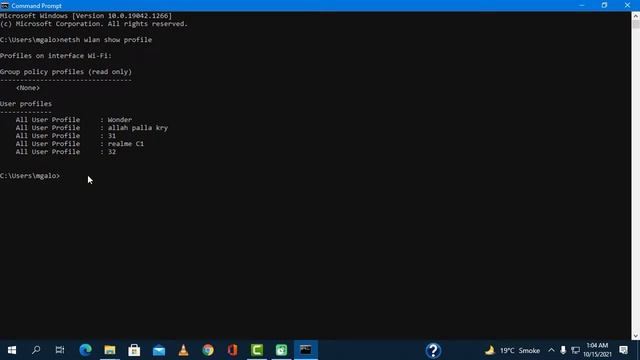640x360 pixels.
Task: Click the profile named '32'
Action: (112, 151)
